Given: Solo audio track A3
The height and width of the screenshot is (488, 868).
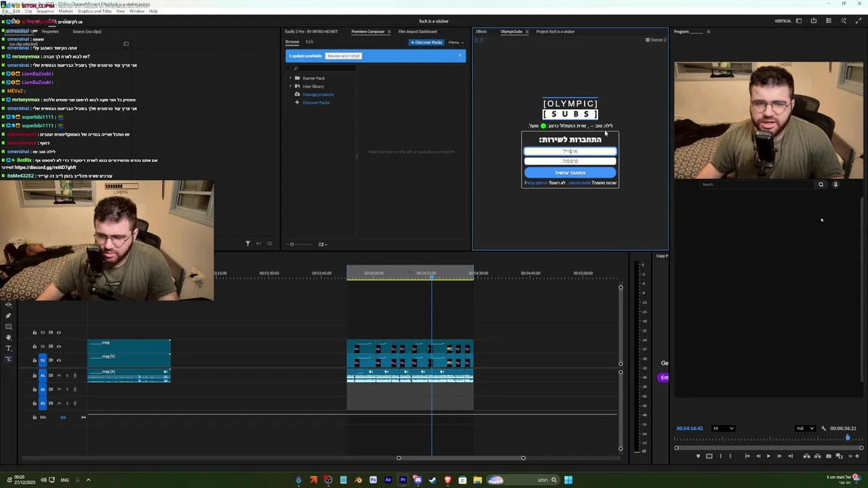Looking at the screenshot, I should pos(67,403).
